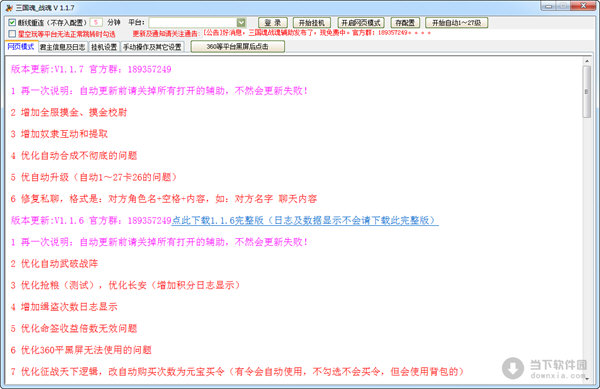
Task: Switch to the 君主信息及日志 tab
Action: pyautogui.click(x=63, y=47)
